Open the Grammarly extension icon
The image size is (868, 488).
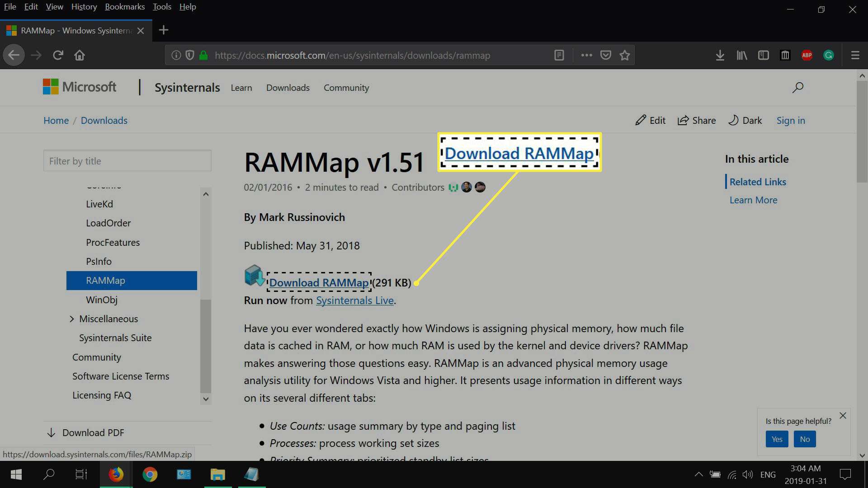tap(829, 55)
